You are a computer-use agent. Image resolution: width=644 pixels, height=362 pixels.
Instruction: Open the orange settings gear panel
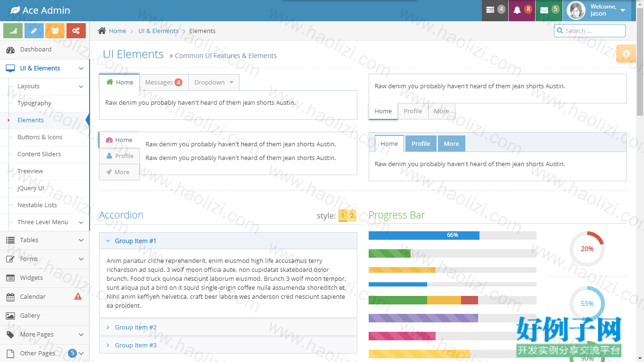pos(626,54)
